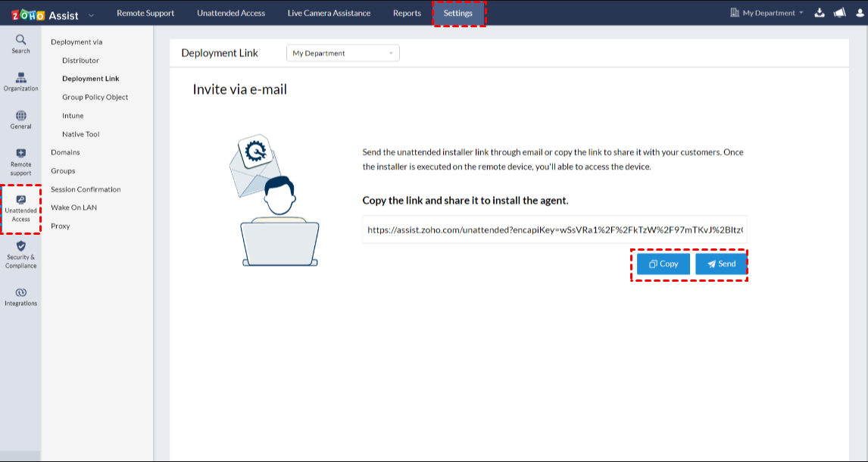Click the download icon in top bar
The height and width of the screenshot is (462, 868).
coord(820,13)
